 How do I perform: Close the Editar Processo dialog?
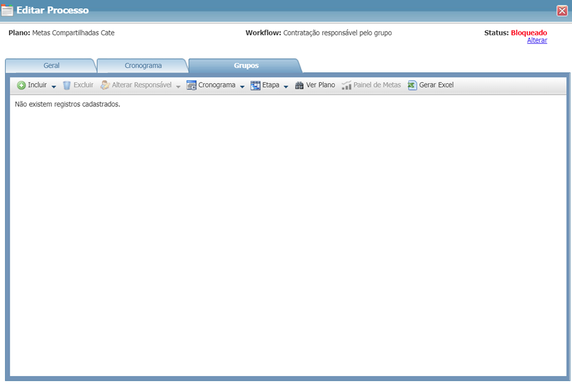point(562,10)
